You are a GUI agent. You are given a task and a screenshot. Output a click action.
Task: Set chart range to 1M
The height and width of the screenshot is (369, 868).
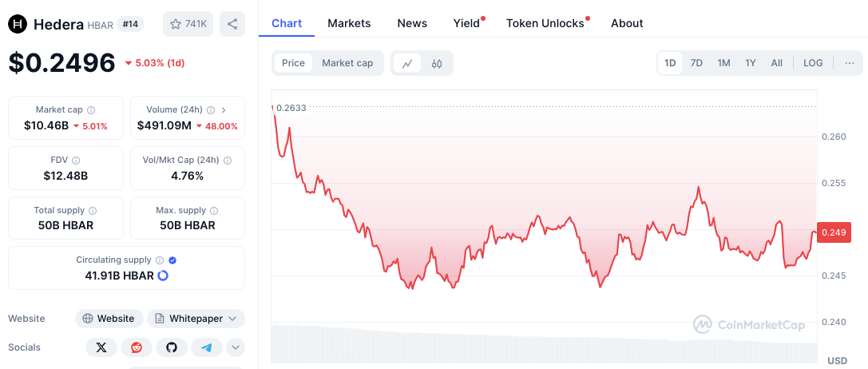pos(723,63)
